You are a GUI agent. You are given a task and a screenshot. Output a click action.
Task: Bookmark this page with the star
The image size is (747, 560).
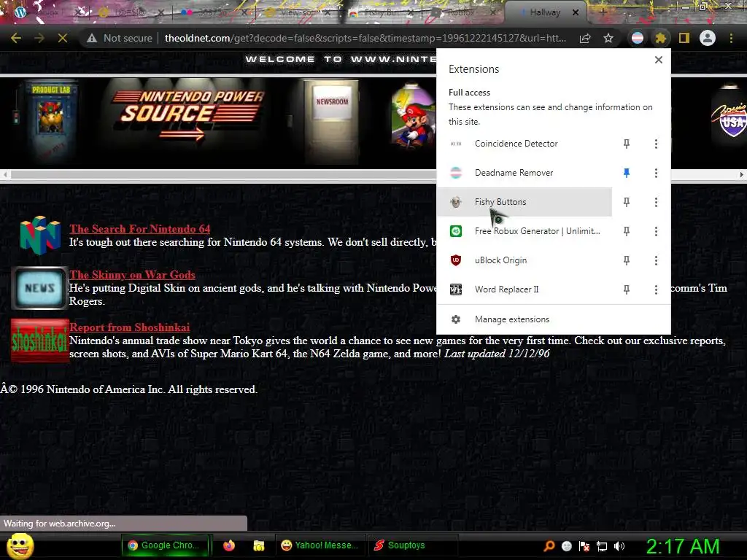coord(608,38)
